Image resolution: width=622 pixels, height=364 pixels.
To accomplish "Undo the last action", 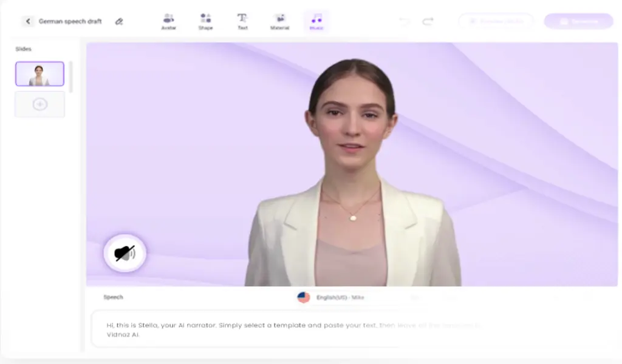I will pos(404,21).
